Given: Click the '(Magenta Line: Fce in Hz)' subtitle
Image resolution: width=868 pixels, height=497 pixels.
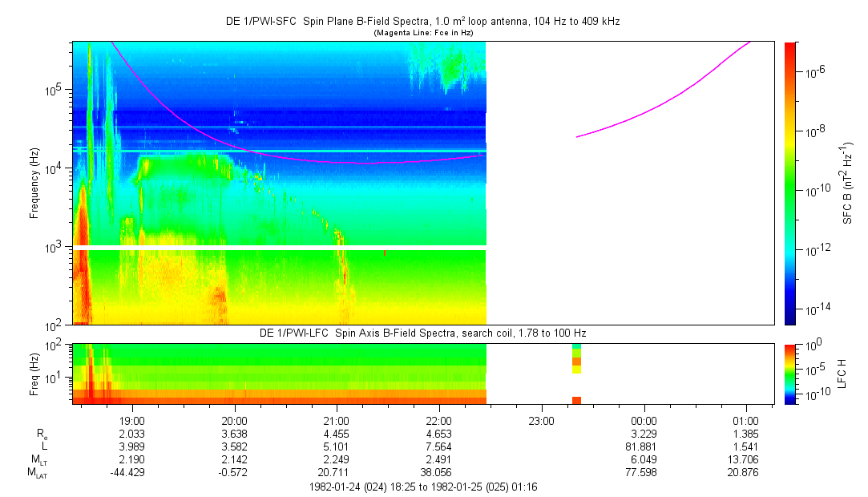Looking at the screenshot, I should 423,33.
